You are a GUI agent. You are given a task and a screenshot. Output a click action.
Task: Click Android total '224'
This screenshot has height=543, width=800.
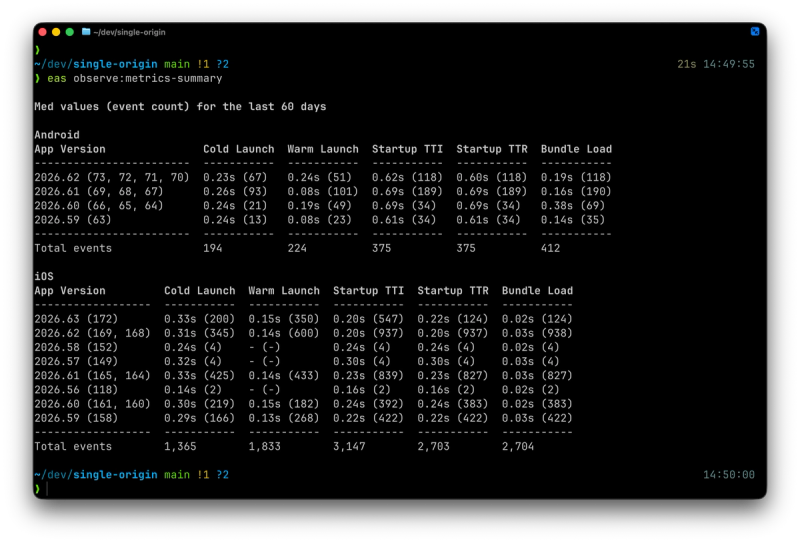297,249
